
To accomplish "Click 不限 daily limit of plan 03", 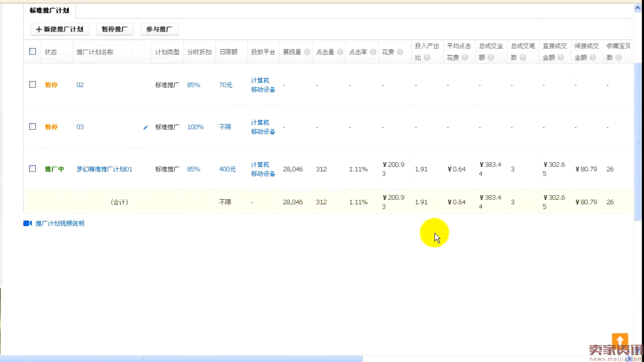I will [x=225, y=127].
